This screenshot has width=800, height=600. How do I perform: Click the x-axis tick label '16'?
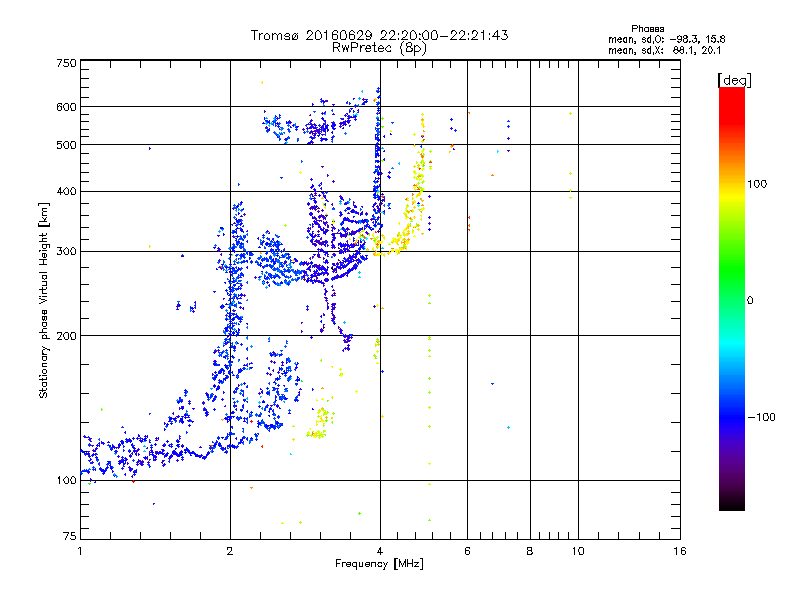click(x=680, y=551)
